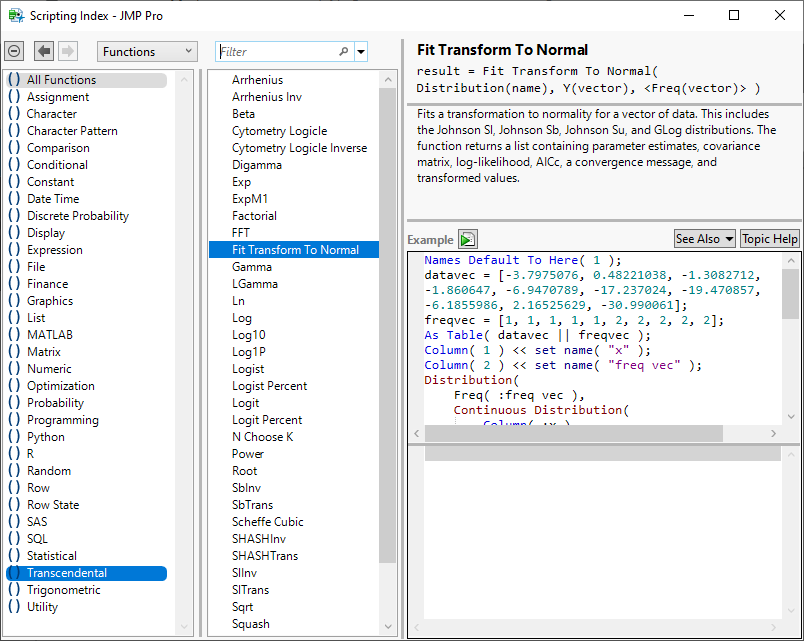The height and width of the screenshot is (641, 804).
Task: Click the collapse (minus) icon in toolbar
Action: click(14, 51)
